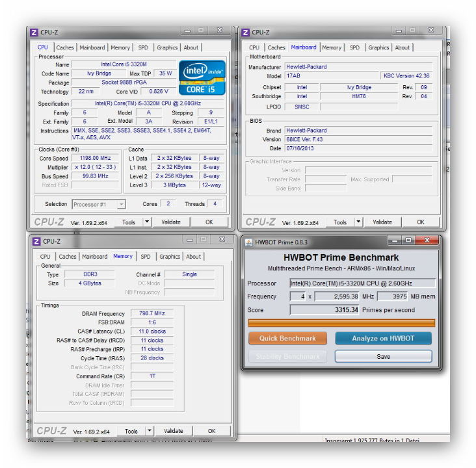Click the HWBOT thread count field showing 4

click(298, 296)
